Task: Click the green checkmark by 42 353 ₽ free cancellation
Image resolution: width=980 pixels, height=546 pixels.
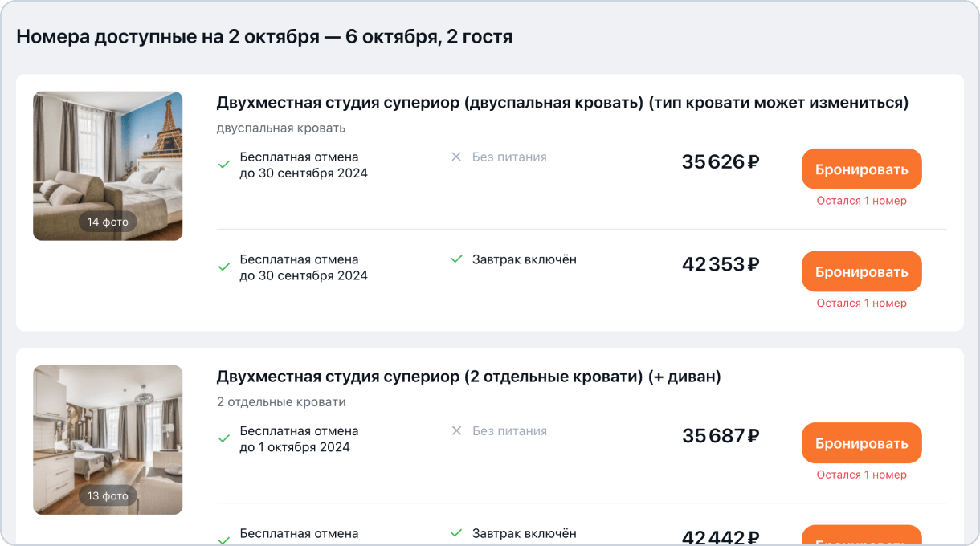Action: (224, 267)
